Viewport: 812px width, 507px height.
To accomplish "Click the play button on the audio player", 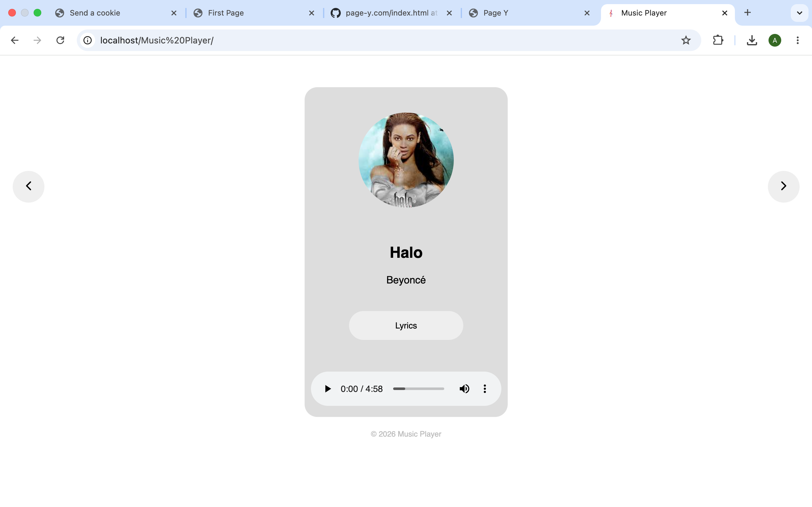I will click(327, 389).
